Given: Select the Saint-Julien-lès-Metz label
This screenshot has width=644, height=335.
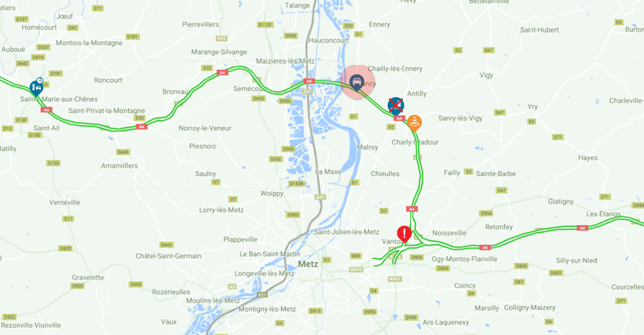Looking at the screenshot, I should click(x=346, y=232).
